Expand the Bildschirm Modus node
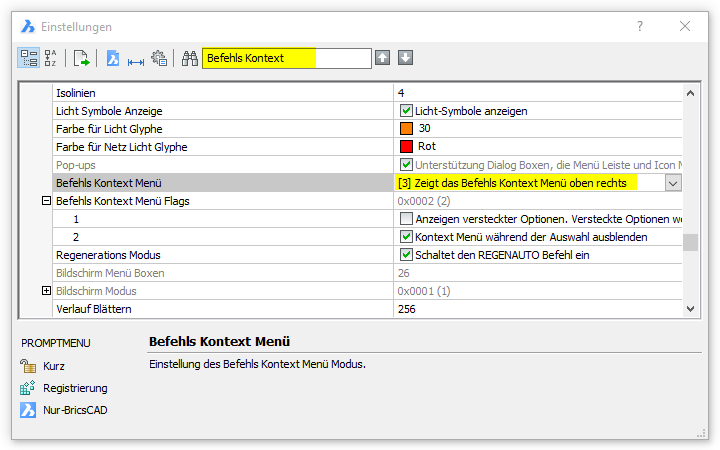 pos(45,291)
